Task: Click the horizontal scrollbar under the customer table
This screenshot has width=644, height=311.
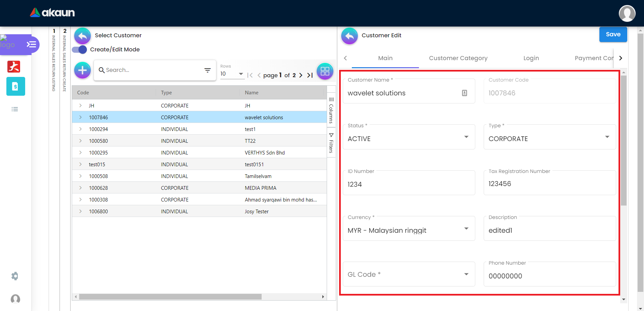Action: click(x=170, y=297)
